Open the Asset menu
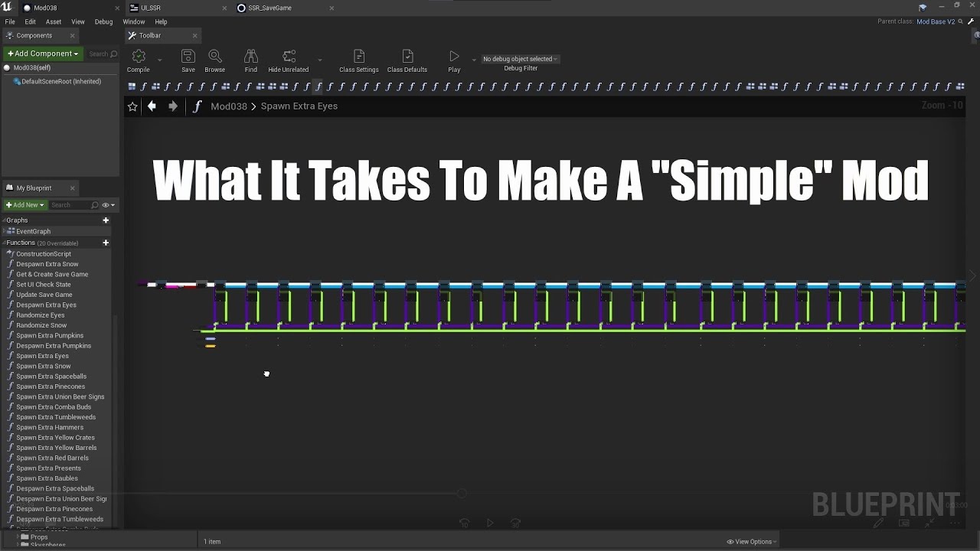This screenshot has width=980, height=551. point(54,21)
